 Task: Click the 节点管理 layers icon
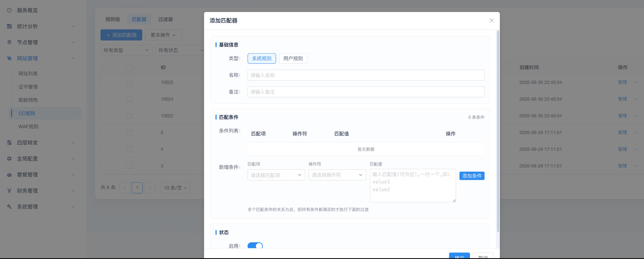[x=9, y=42]
